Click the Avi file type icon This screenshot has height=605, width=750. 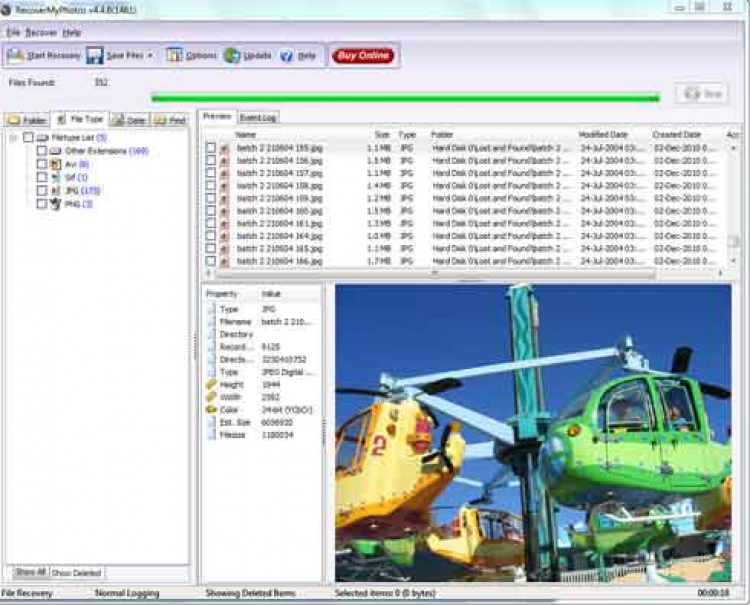56,164
